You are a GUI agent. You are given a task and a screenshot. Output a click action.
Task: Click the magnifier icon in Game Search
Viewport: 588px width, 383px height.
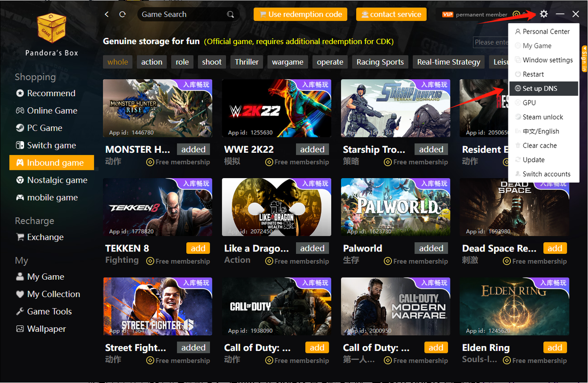[x=231, y=14]
